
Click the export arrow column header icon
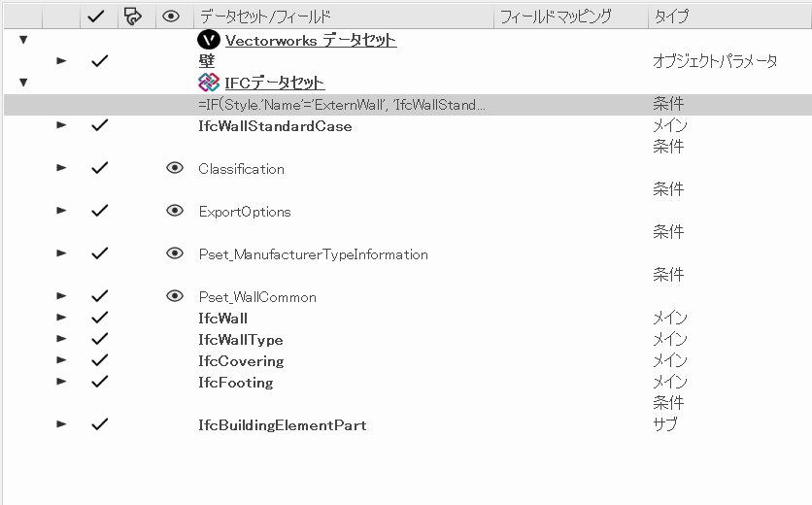point(133,16)
